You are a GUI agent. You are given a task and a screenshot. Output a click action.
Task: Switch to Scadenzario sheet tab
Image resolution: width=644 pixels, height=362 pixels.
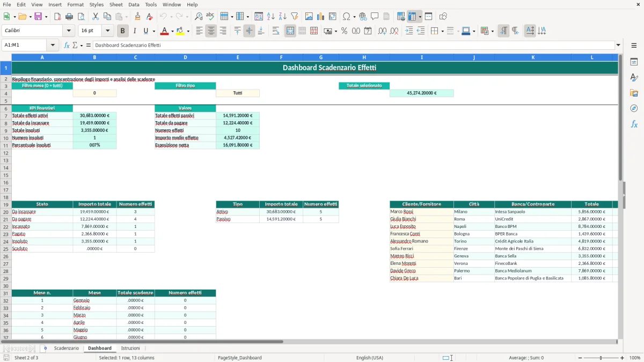click(67, 348)
